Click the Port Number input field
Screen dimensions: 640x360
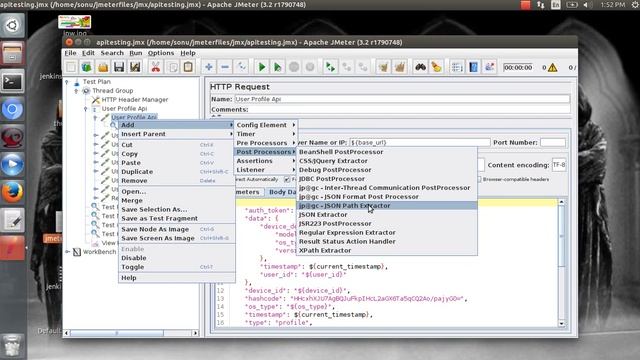click(553, 142)
